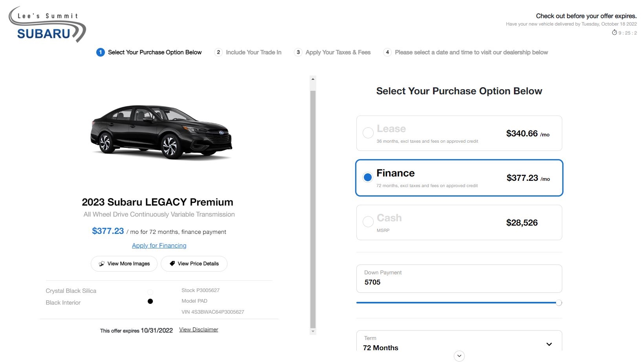Image resolution: width=644 pixels, height=362 pixels.
Task: Click the $28,526 cash MSRP price
Action: [x=522, y=223]
